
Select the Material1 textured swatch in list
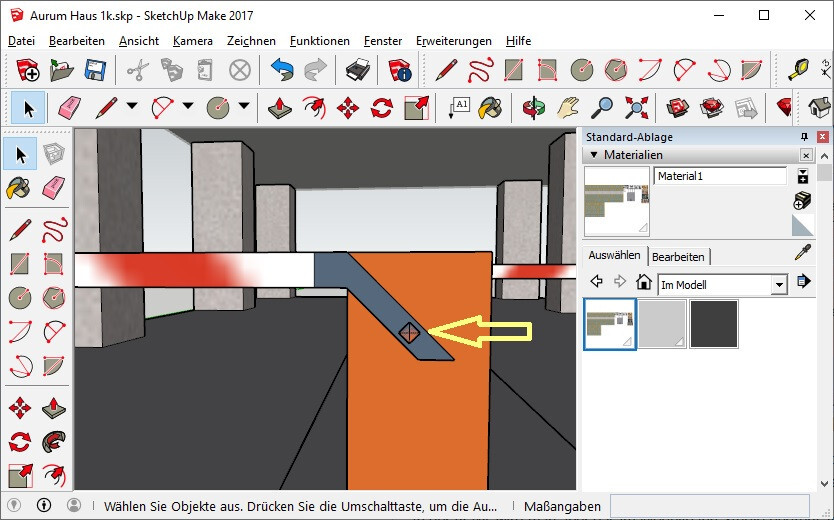[x=610, y=324]
